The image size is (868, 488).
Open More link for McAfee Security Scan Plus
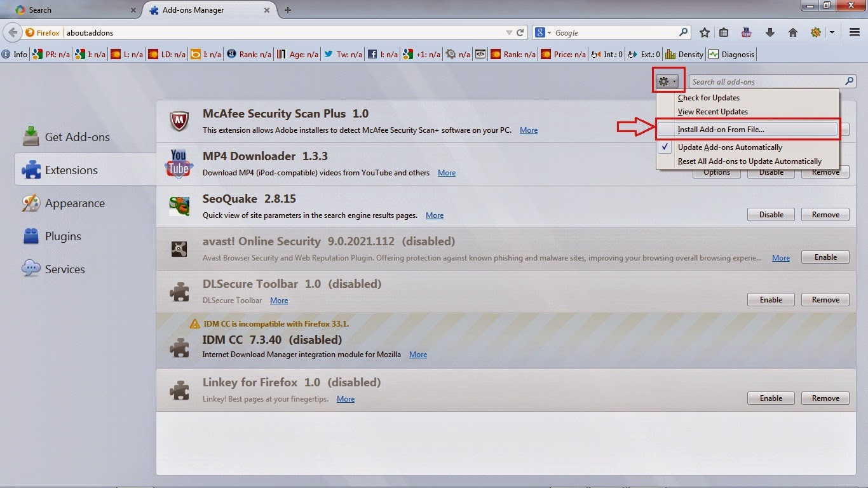click(529, 130)
